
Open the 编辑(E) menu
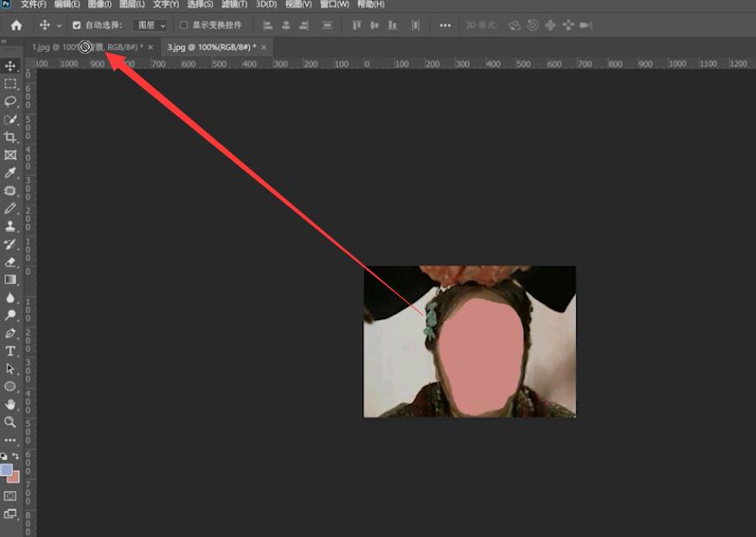pos(67,4)
